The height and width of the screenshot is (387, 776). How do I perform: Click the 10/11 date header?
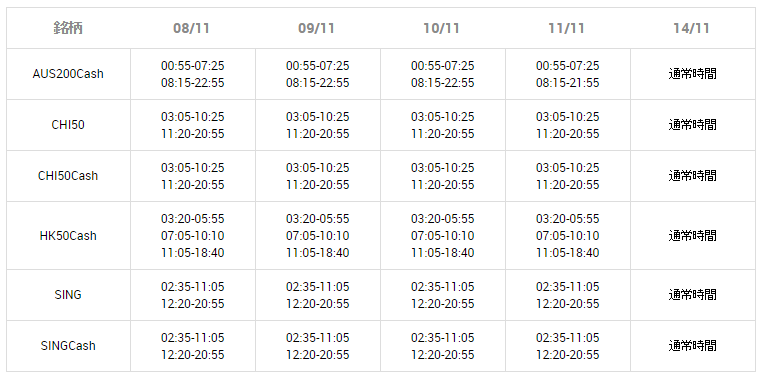(x=441, y=28)
